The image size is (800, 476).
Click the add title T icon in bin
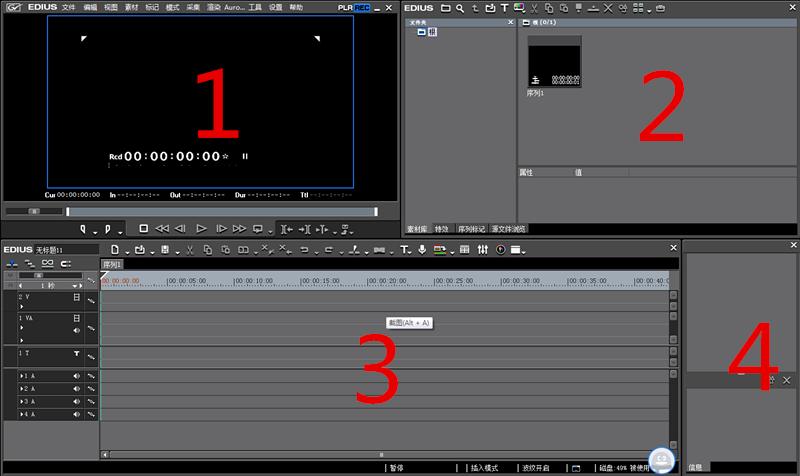tap(505, 8)
